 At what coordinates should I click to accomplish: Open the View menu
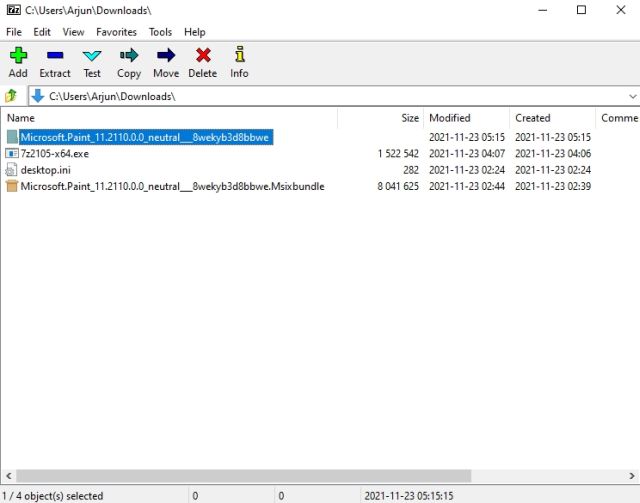tap(73, 32)
